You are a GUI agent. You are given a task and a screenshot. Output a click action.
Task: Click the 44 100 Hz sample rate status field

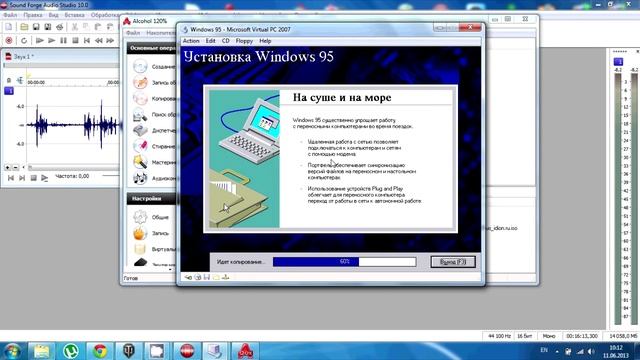[x=499, y=336]
